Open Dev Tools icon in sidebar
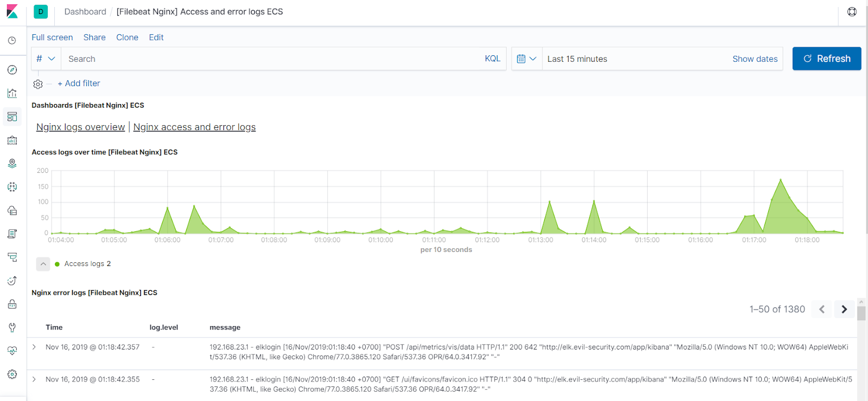Viewport: 868px width, 401px height. [12, 327]
